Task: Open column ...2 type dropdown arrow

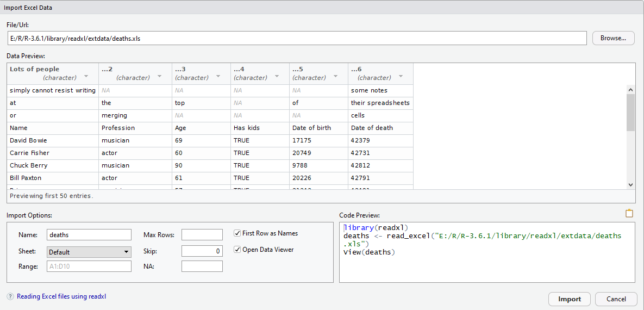Action: click(x=159, y=77)
